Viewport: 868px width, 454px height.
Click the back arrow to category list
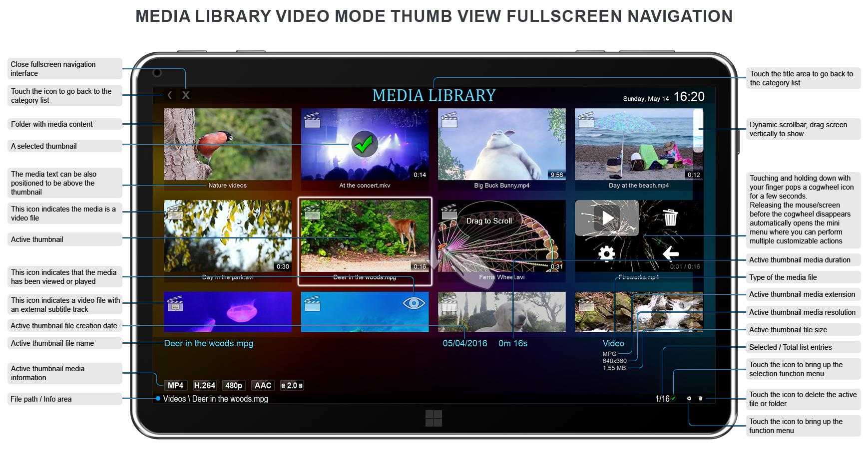tap(170, 95)
